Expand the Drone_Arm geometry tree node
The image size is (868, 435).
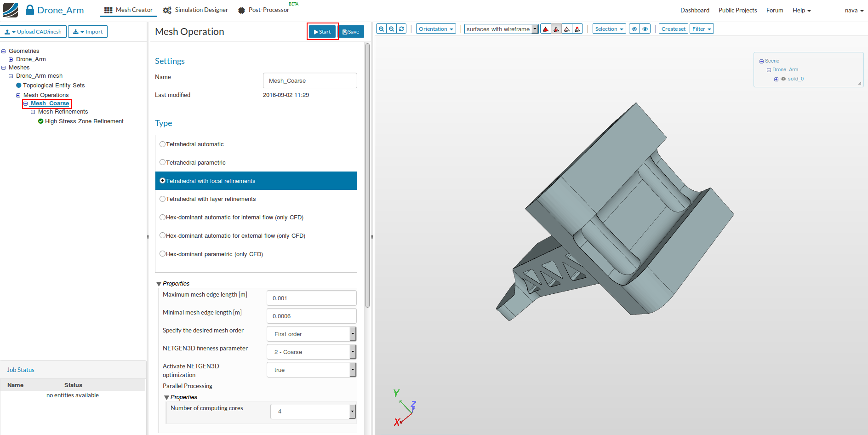(11, 59)
